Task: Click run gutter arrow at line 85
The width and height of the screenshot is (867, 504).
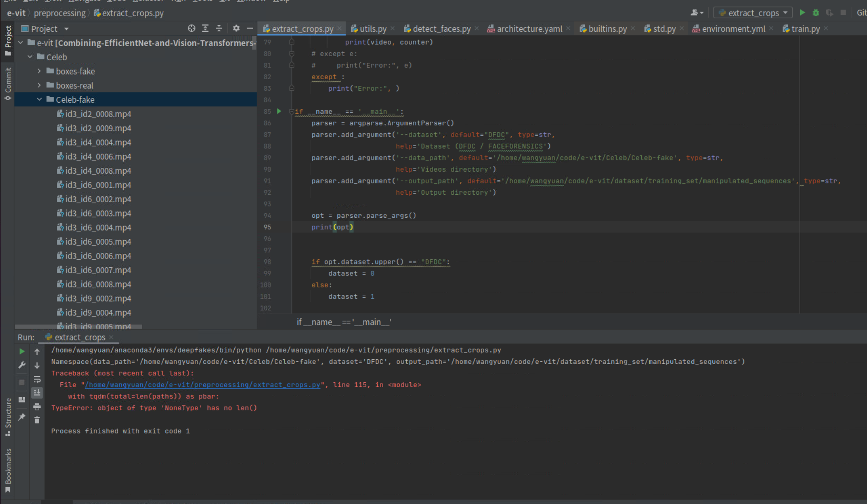Action: click(279, 111)
